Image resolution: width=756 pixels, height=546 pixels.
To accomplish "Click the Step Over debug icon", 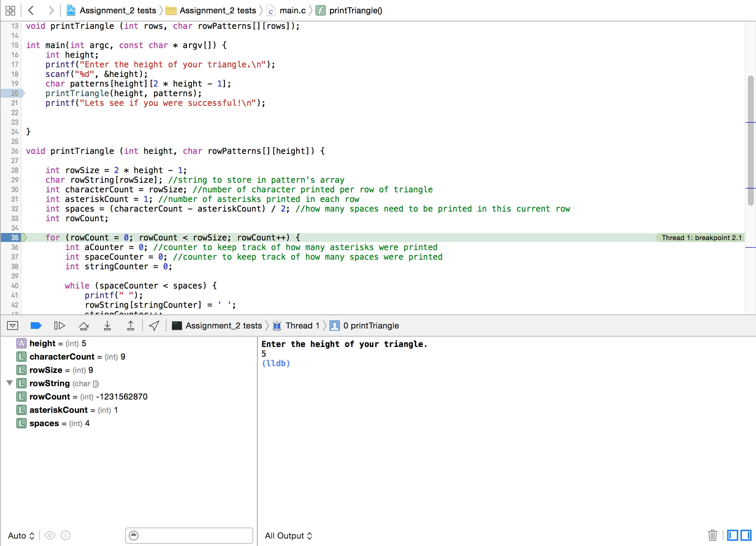I will click(x=84, y=326).
